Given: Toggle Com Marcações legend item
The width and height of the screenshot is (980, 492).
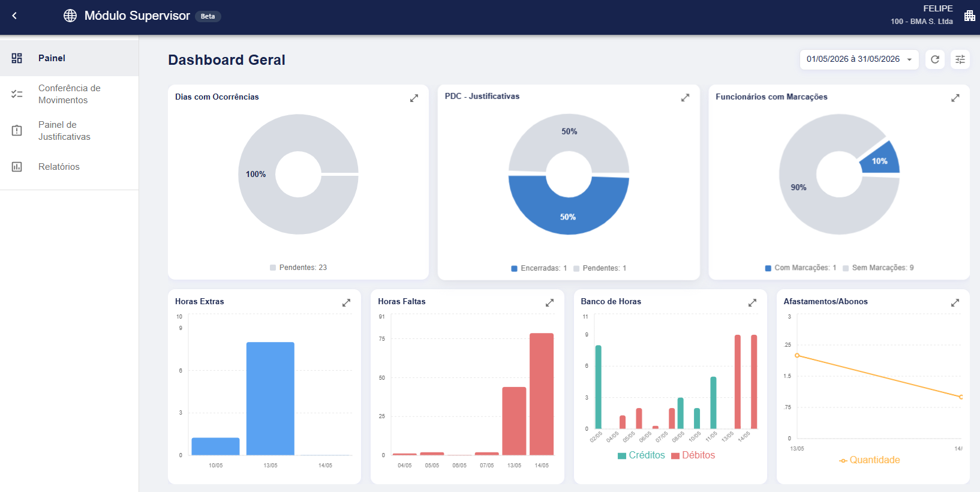Looking at the screenshot, I should point(800,268).
